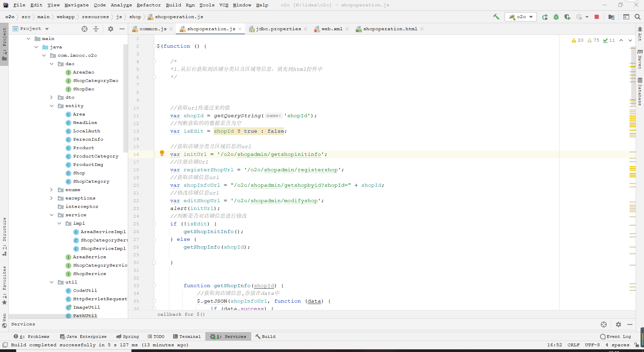The height and width of the screenshot is (352, 644).
Task: Open Services panel settings gear
Action: tap(619, 324)
